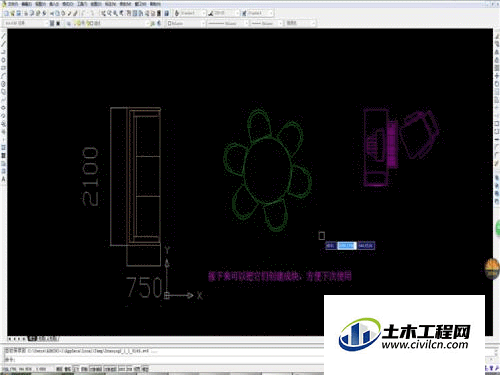Click the Array tool in the modify toolbar
500x375 pixels.
(497, 68)
